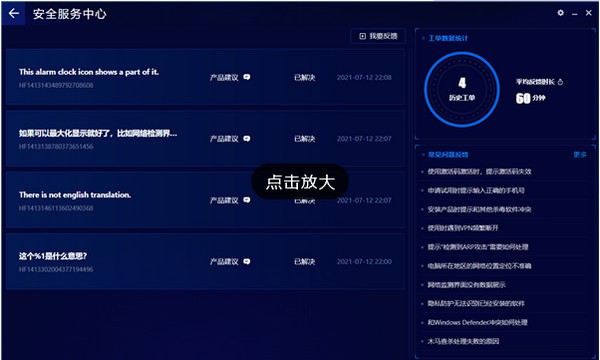Click the history tickets circular gauge
This screenshot has height=360, width=600.
[x=462, y=90]
